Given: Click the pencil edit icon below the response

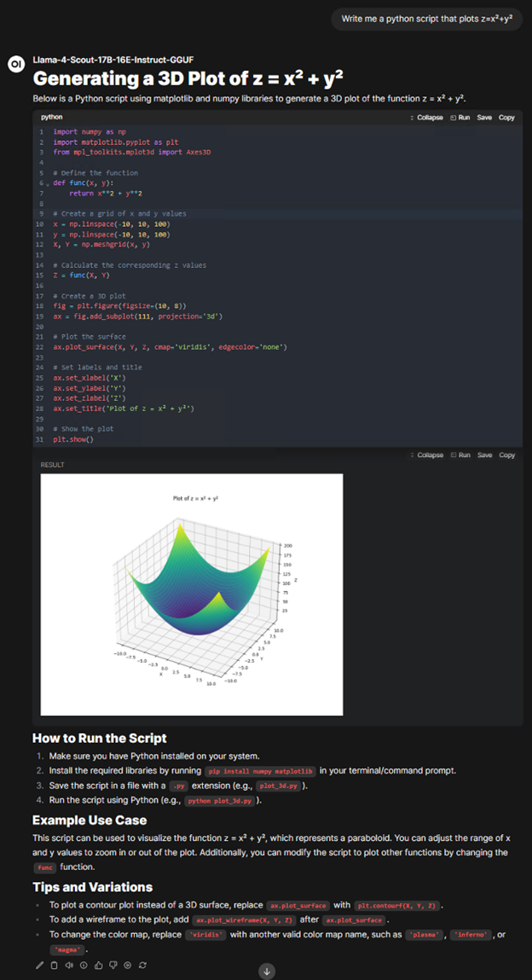Looking at the screenshot, I should coord(39,965).
